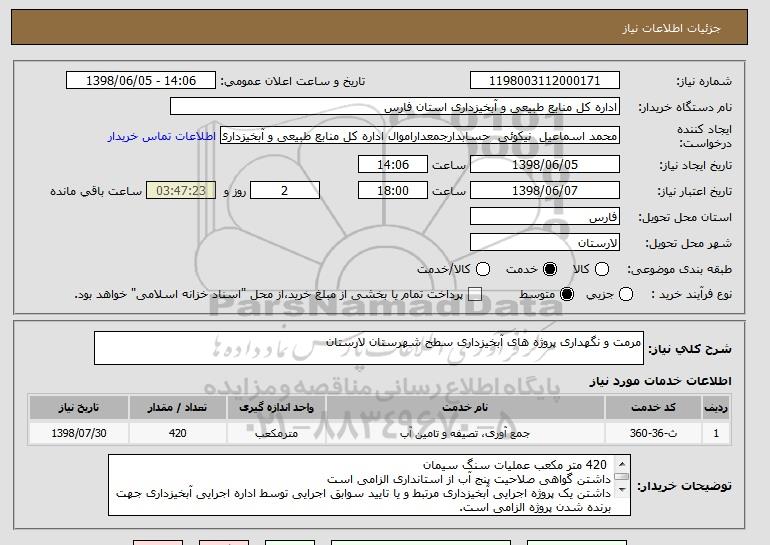
Task: Click the creation time field 14:06
Action: pos(393,164)
